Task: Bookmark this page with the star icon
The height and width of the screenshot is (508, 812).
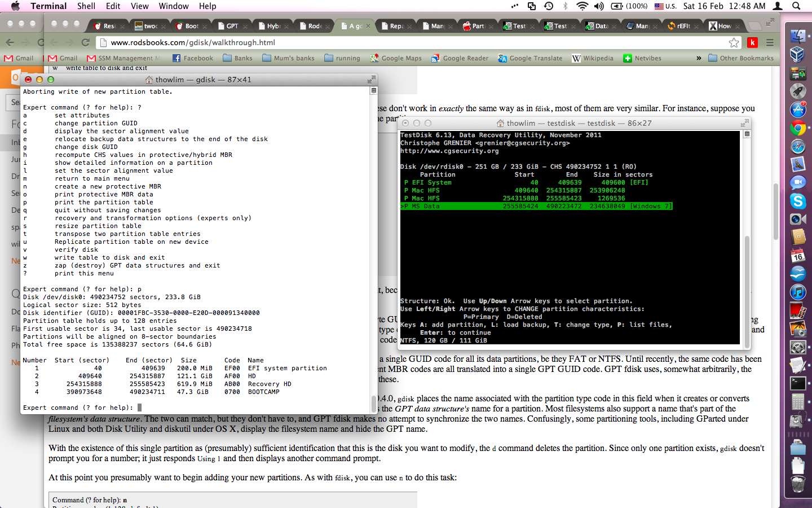Action: point(734,42)
